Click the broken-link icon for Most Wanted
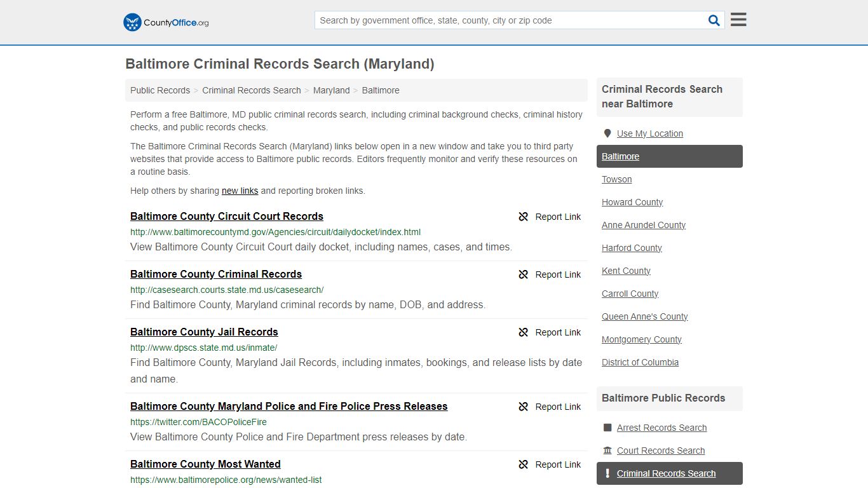The height and width of the screenshot is (488, 868). (524, 464)
